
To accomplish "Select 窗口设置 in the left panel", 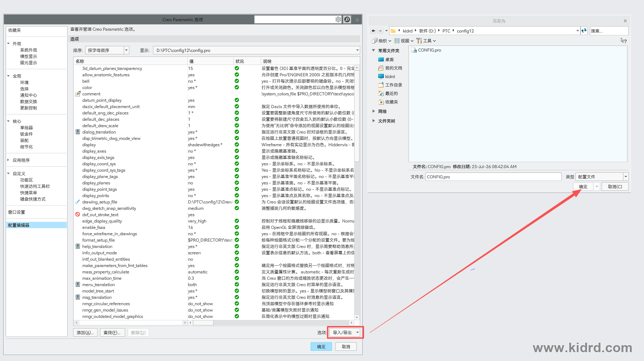I will 17,212.
